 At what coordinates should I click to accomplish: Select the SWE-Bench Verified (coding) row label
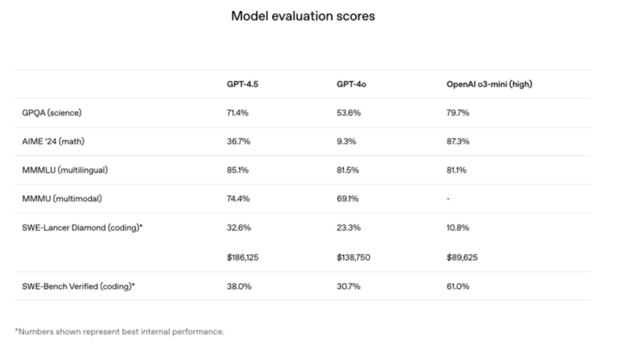pyautogui.click(x=78, y=286)
